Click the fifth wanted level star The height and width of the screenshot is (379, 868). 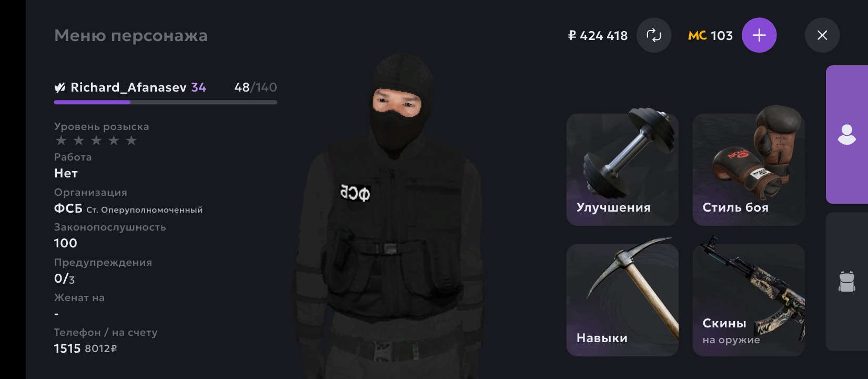pos(132,141)
